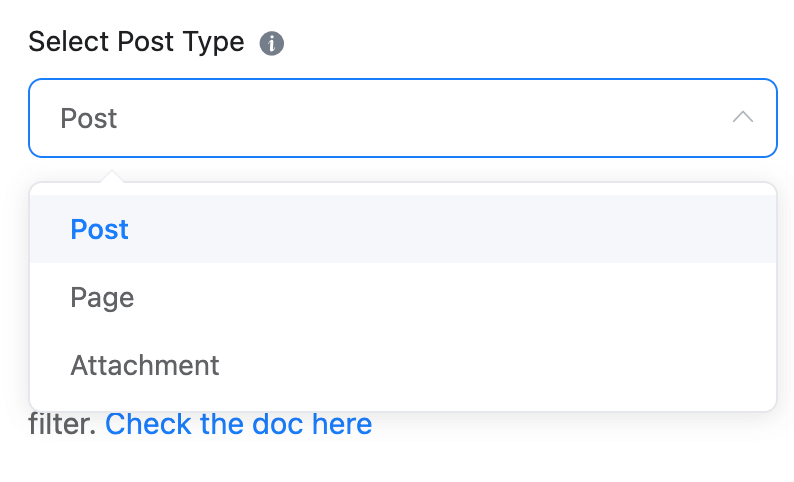Click the info icon beside Select Post Type
The image size is (794, 482).
272,44
